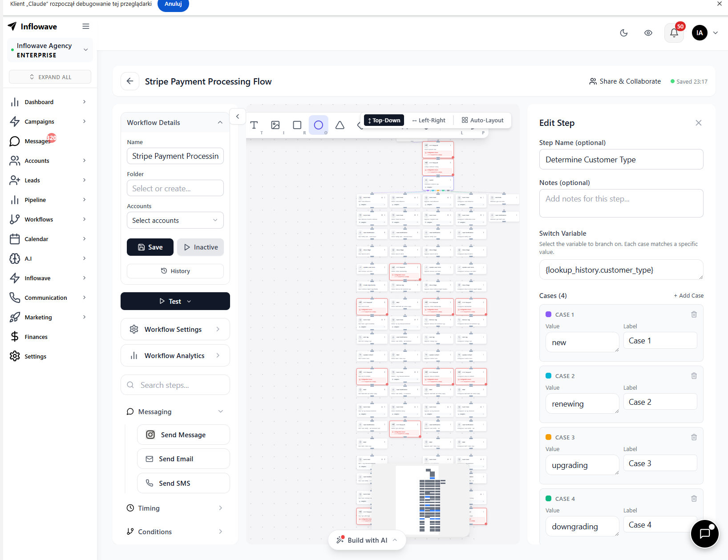Delete Case 2 with trash icon
This screenshot has width=728, height=560.
coord(694,376)
